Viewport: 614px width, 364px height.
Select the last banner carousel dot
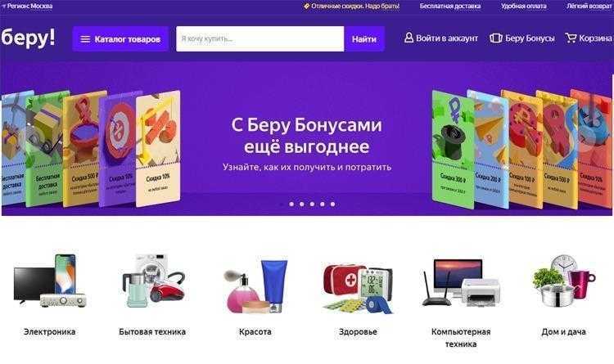[332, 204]
